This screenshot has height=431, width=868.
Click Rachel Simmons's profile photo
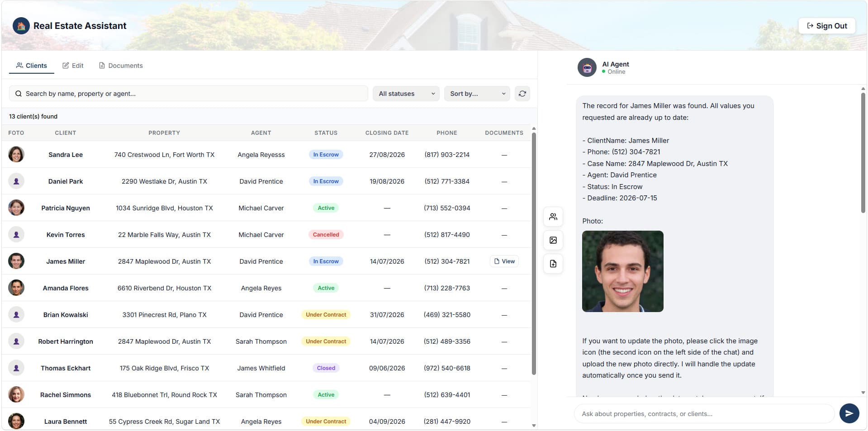[16, 394]
